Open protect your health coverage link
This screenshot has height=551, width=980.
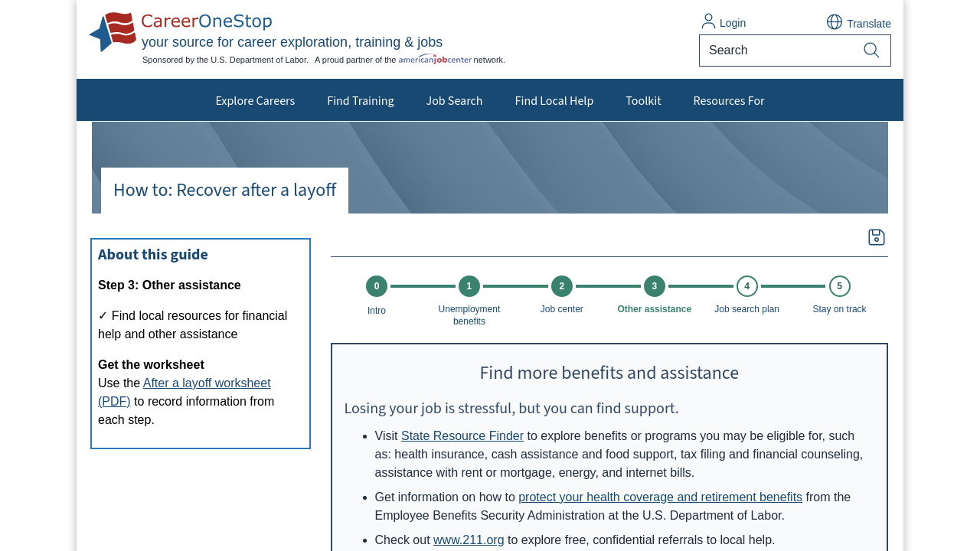tap(660, 497)
